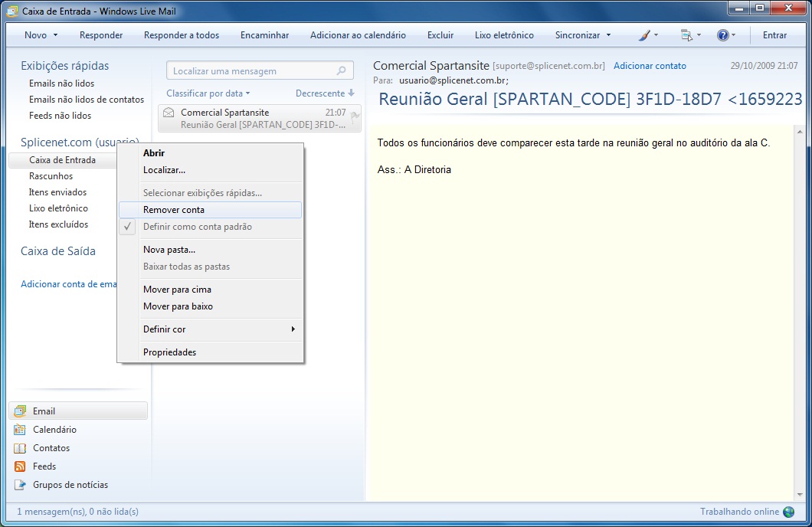Viewport: 812px width, 527px height.
Task: Click the Email envelope icon in sidebar
Action: coord(20,411)
